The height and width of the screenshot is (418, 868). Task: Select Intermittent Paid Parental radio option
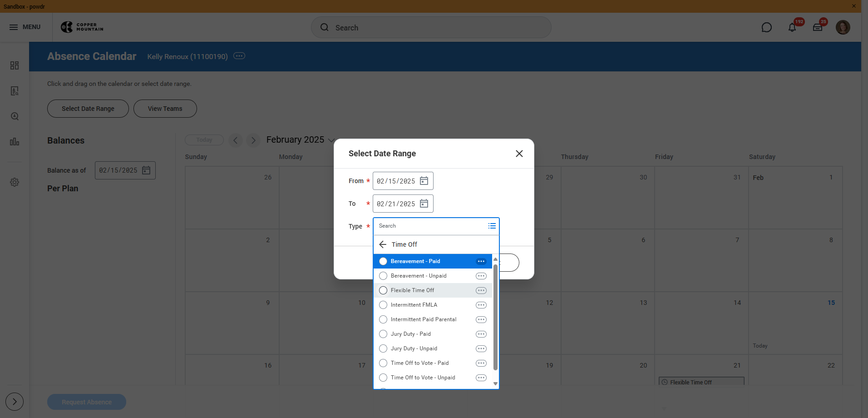coord(383,319)
